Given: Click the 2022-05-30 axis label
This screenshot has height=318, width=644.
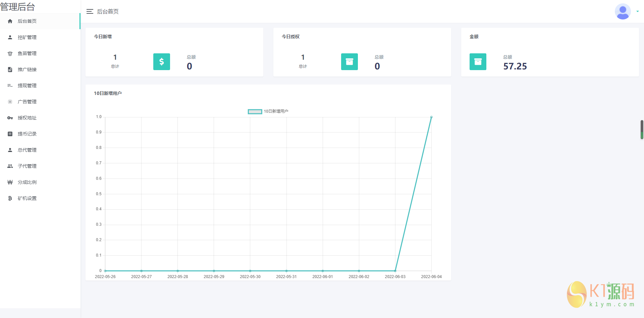Looking at the screenshot, I should pyautogui.click(x=250, y=277).
